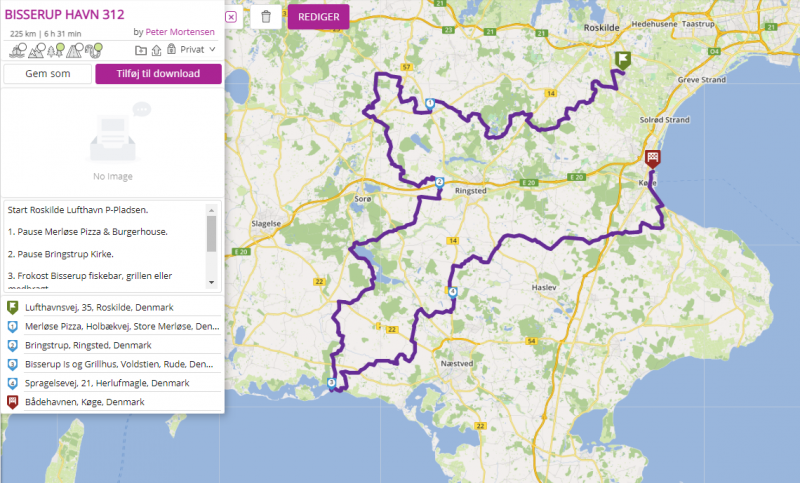Viewport: 800px width, 483px height.
Task: Click description scrollbar down arrow
Action: point(211,283)
